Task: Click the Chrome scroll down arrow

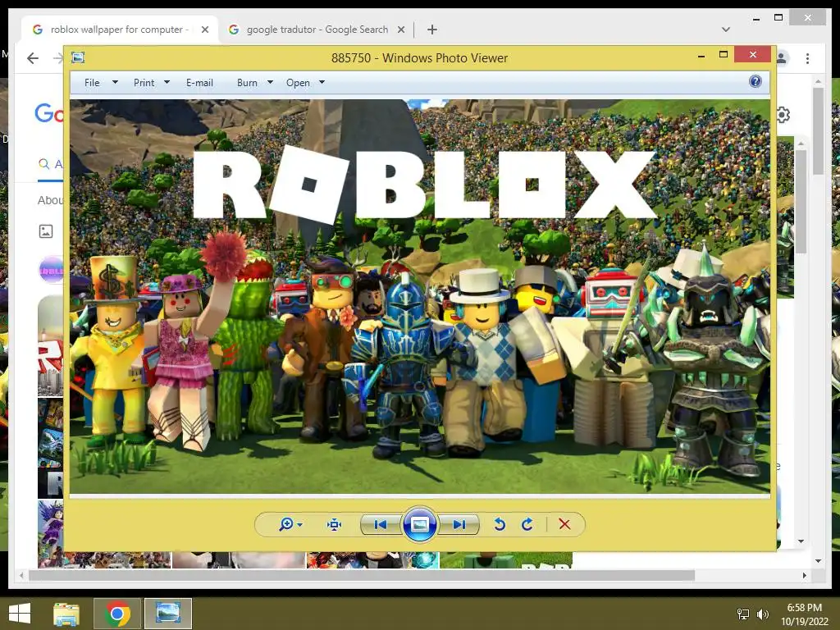Action: click(x=818, y=561)
